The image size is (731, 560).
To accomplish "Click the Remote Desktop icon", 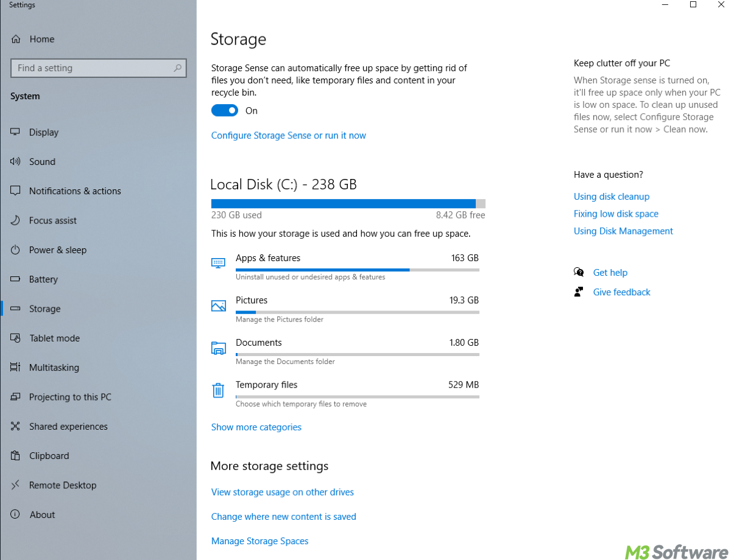I will tap(16, 485).
